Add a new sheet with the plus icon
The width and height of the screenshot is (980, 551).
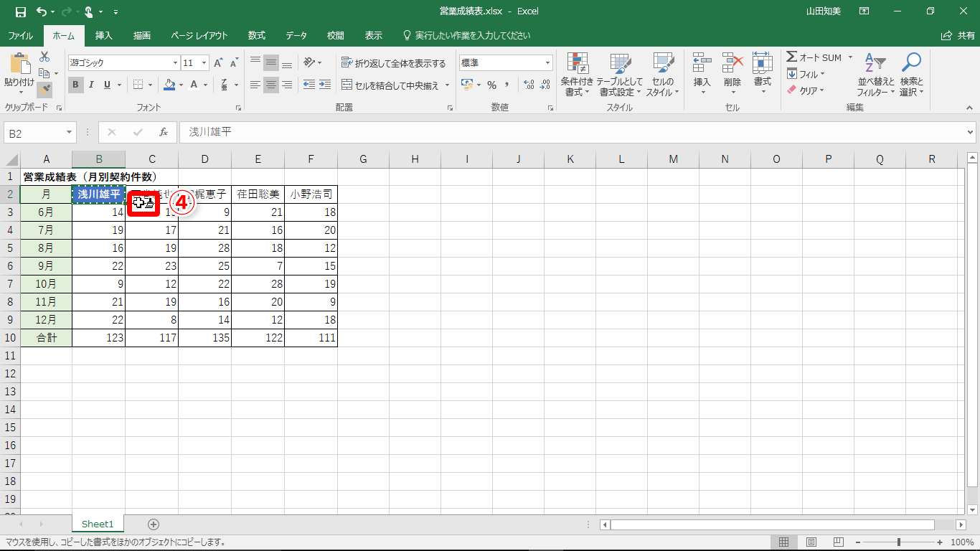pyautogui.click(x=153, y=524)
